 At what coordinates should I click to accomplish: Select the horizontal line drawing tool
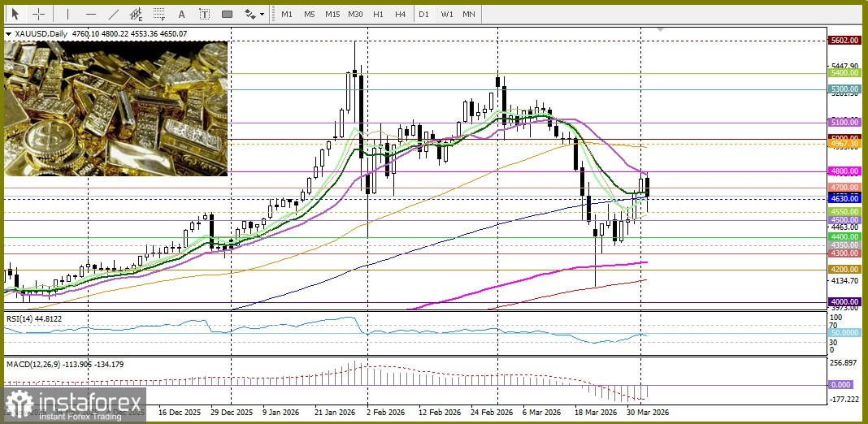(x=91, y=14)
